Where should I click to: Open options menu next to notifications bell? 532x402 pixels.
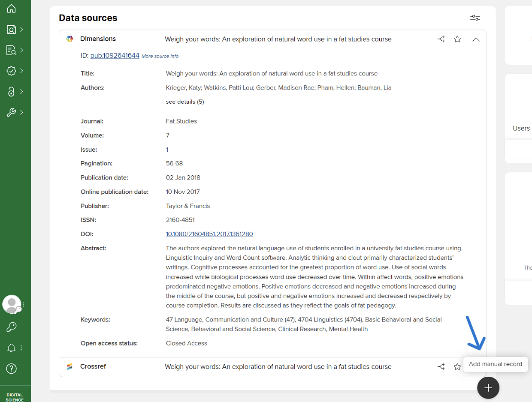(21, 348)
